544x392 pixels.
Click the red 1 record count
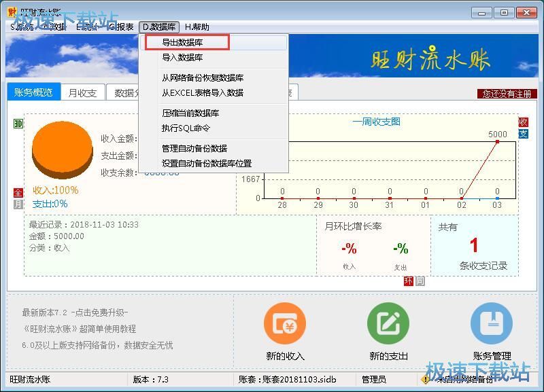click(x=474, y=245)
